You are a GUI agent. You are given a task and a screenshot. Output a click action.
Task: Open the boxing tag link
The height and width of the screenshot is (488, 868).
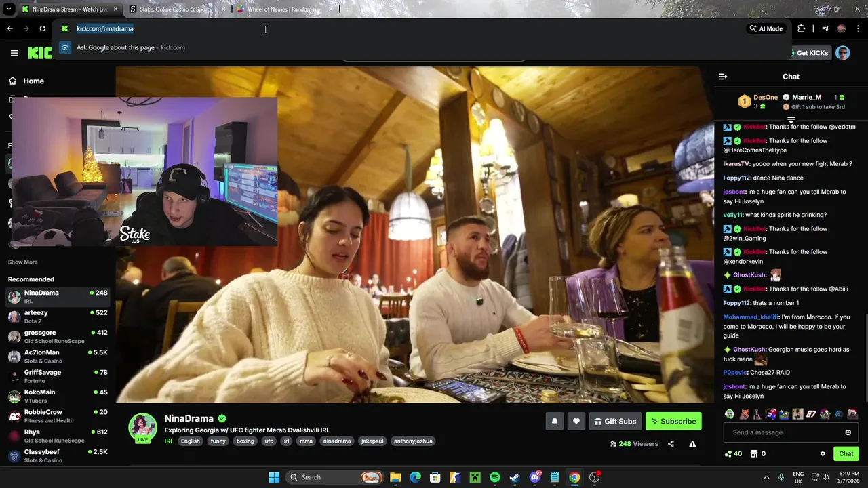tap(245, 441)
